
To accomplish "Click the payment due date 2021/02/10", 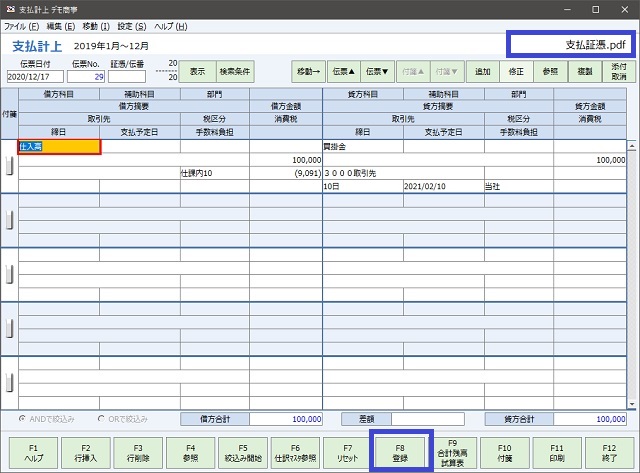I will tap(444, 187).
